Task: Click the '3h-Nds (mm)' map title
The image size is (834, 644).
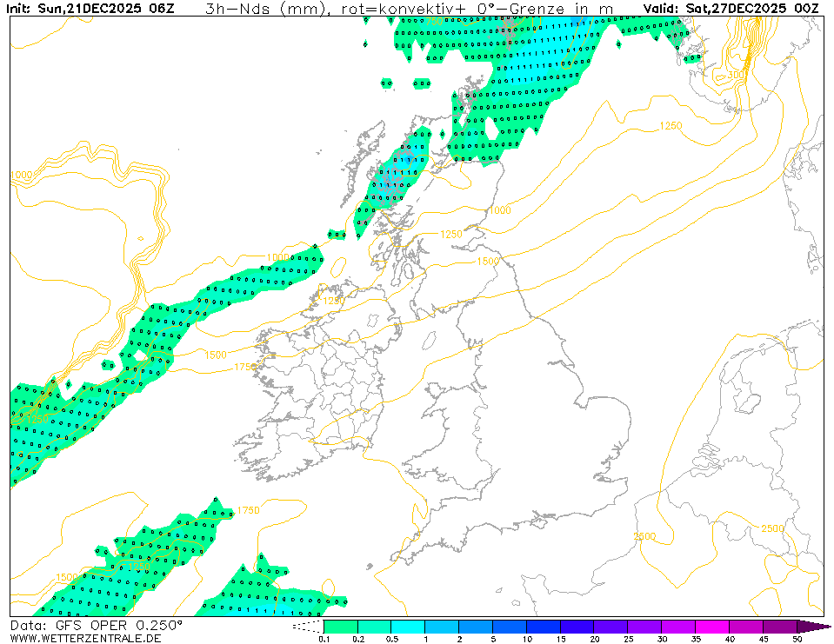Action: click(x=267, y=10)
